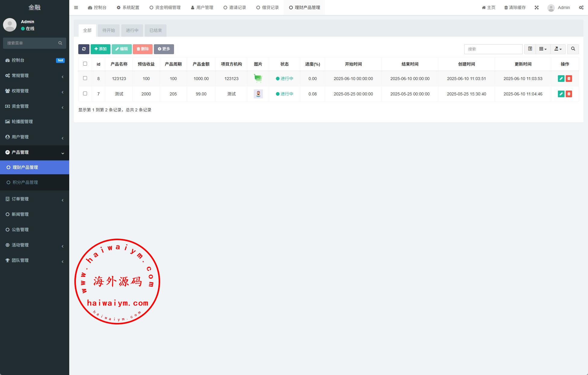Viewport: 588px width, 375px height.
Task: Click the table 搜索 input field
Action: tap(493, 49)
